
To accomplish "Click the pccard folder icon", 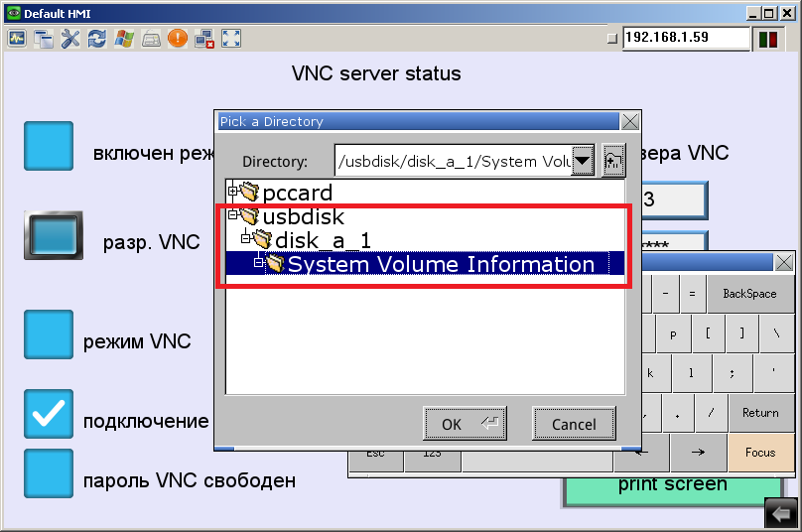I will coord(249,192).
